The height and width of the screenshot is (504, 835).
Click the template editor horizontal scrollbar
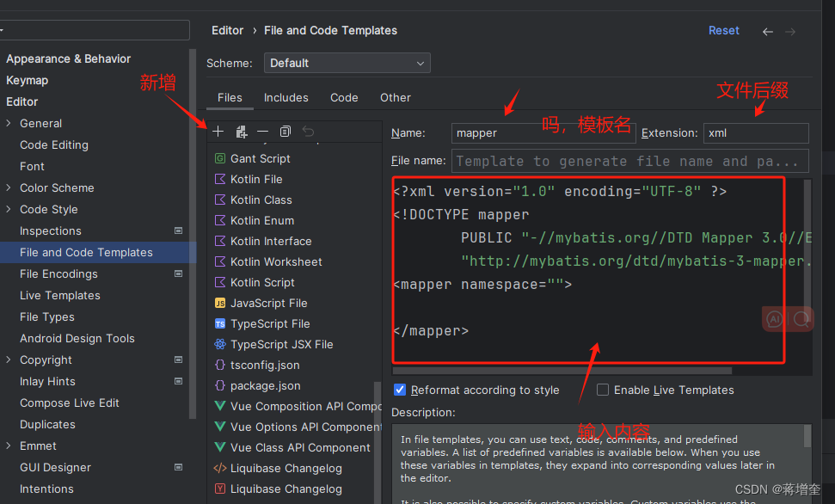coord(562,371)
